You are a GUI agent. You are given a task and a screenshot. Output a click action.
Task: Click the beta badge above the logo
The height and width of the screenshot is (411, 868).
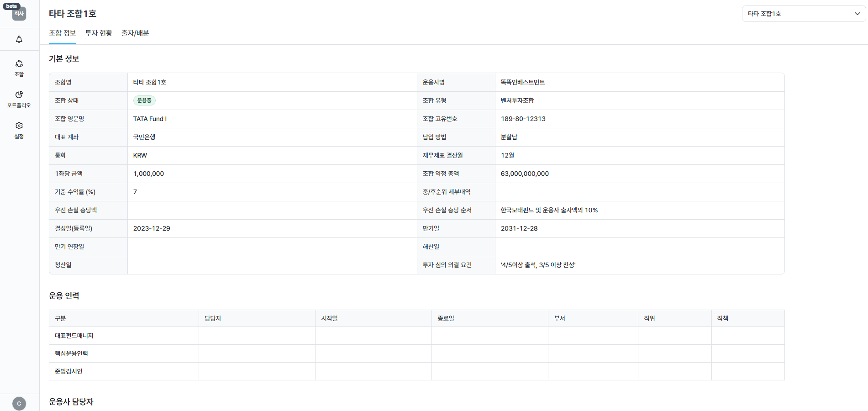tap(11, 6)
